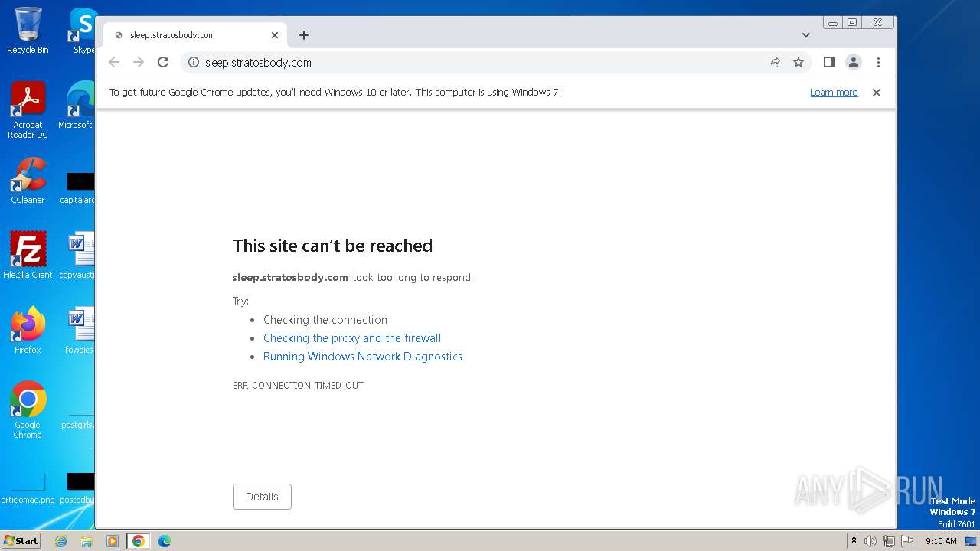Select the ERR_CONNECTION_TIMED_OUT error text
Image resolution: width=980 pixels, height=551 pixels.
pos(298,386)
